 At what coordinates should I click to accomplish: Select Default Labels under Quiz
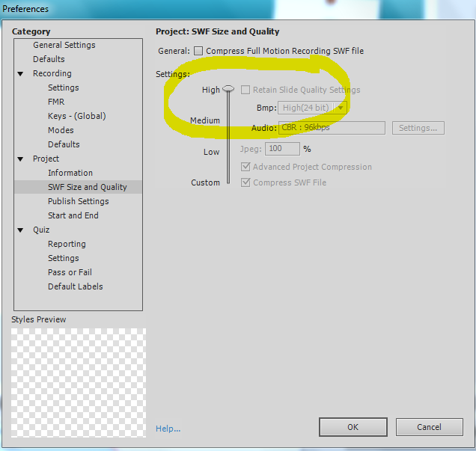tap(75, 286)
